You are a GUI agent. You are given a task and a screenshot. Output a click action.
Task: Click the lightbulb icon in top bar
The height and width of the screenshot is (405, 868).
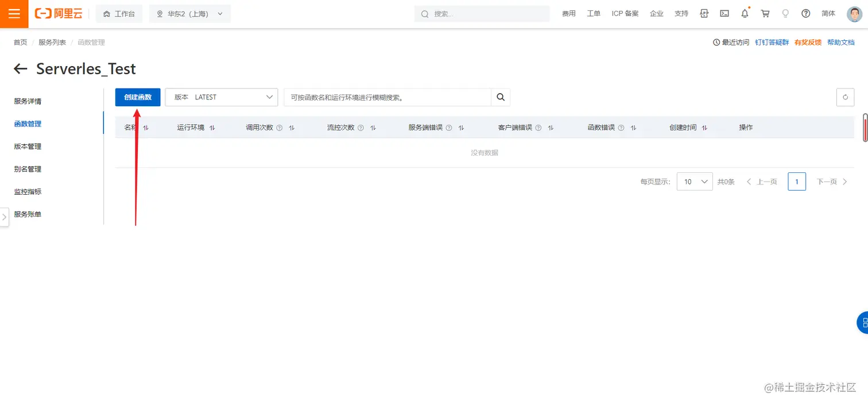(785, 13)
